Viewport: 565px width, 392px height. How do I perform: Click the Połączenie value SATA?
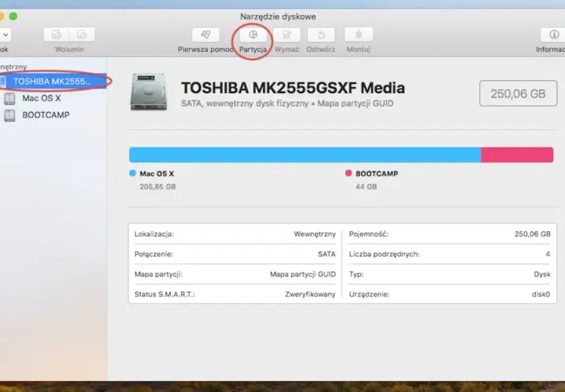pos(326,254)
